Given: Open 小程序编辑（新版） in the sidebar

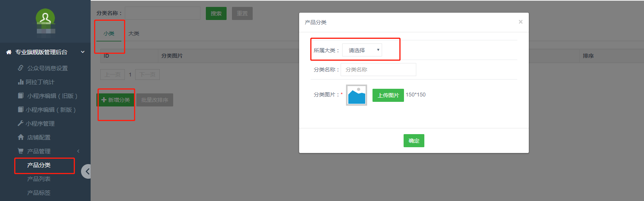Looking at the screenshot, I should 50,110.
